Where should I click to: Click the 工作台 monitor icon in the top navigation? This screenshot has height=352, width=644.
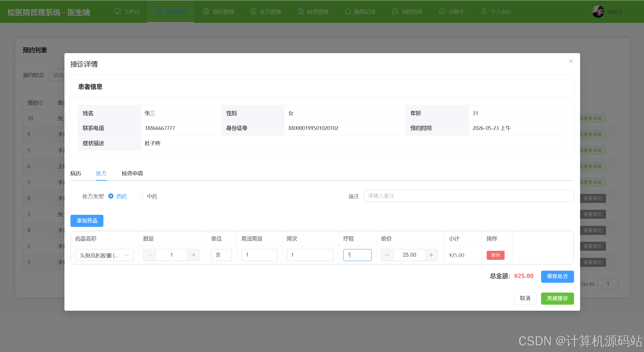(117, 12)
